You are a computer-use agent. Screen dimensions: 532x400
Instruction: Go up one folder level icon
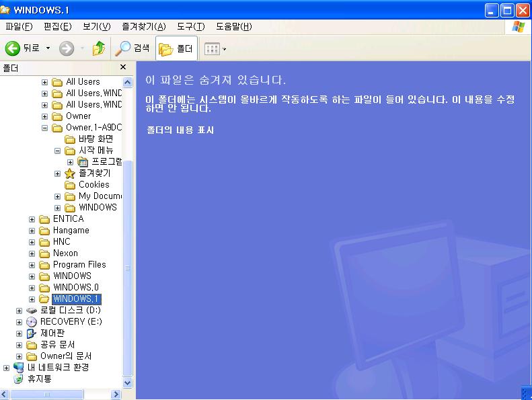[x=98, y=48]
